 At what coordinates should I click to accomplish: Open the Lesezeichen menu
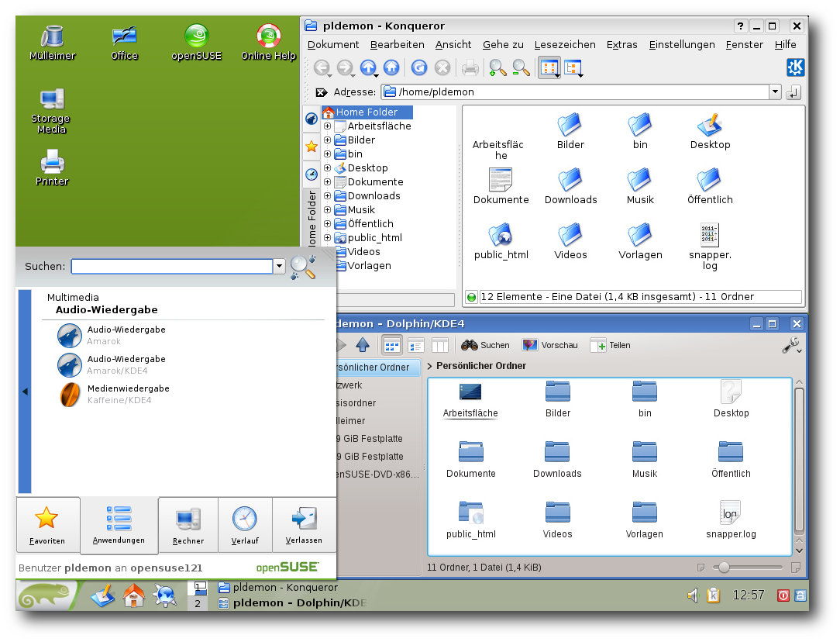click(565, 44)
